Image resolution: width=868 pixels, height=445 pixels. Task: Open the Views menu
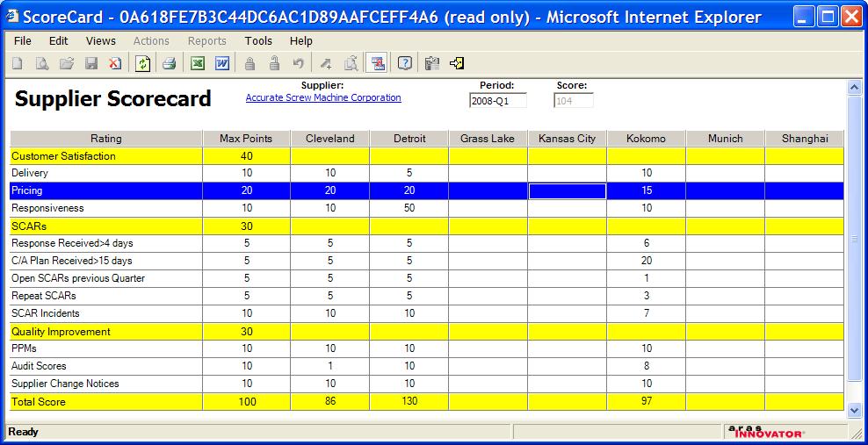click(101, 41)
